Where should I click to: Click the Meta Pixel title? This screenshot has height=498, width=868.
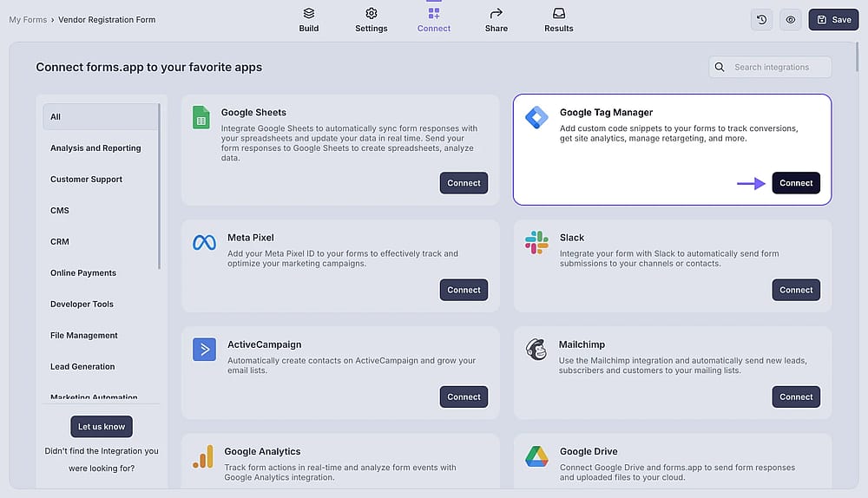coord(251,238)
